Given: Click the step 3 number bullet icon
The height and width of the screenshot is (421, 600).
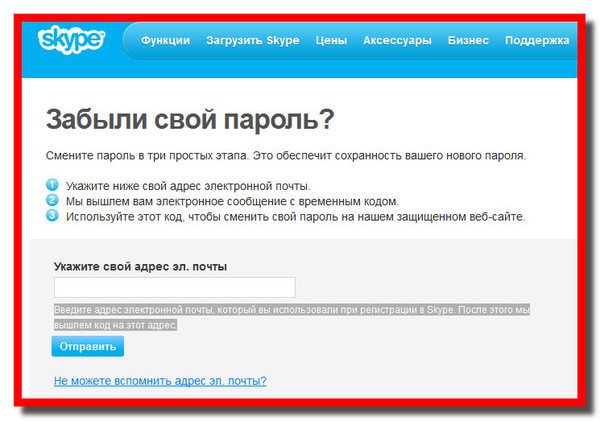Looking at the screenshot, I should click(x=52, y=215).
